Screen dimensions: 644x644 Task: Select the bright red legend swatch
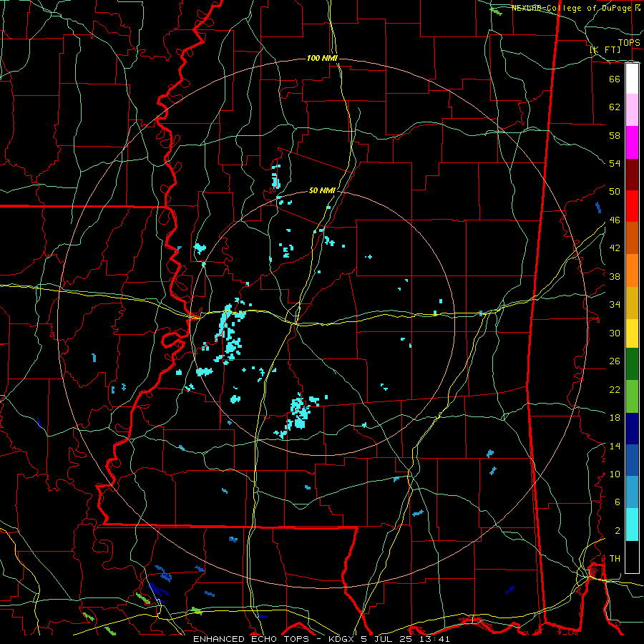click(632, 206)
